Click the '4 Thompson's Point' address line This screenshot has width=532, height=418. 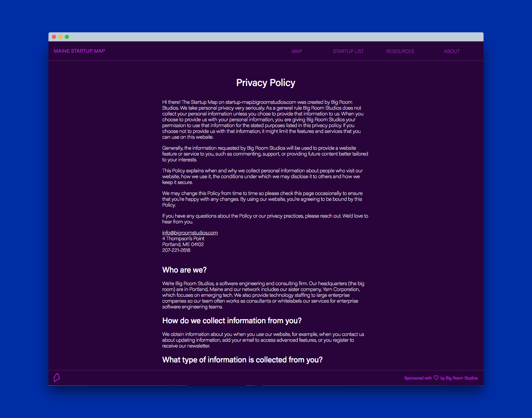pos(183,239)
